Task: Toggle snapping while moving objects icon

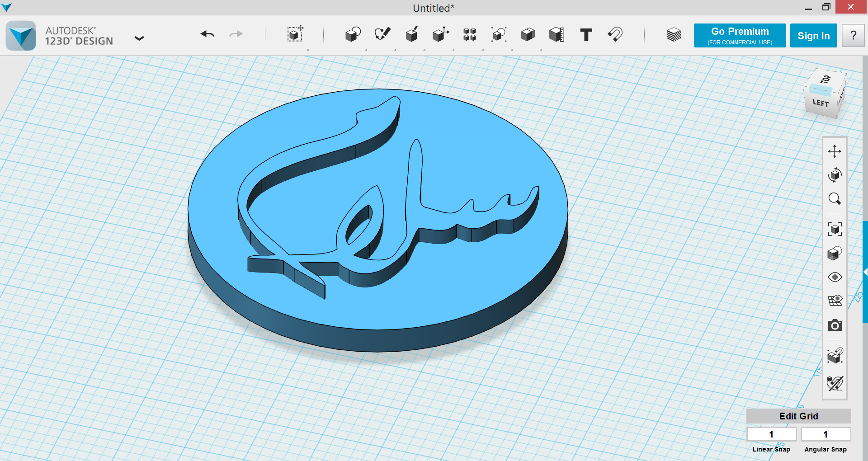Action: click(835, 356)
